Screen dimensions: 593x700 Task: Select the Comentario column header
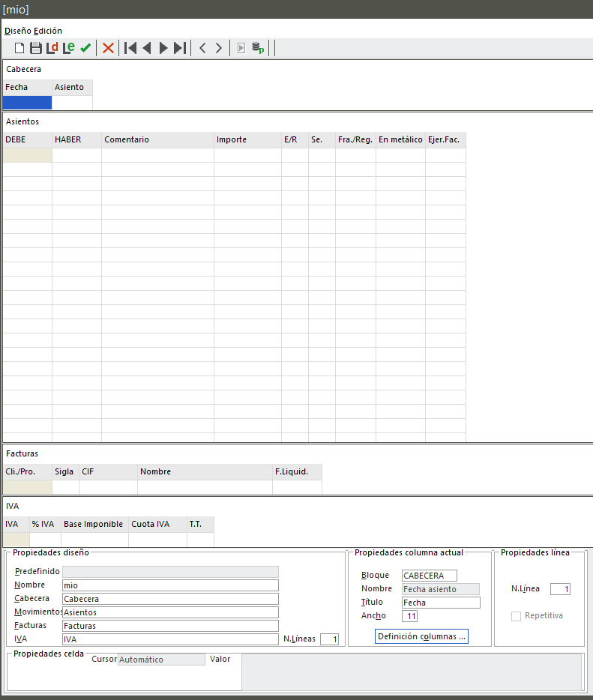tap(158, 139)
